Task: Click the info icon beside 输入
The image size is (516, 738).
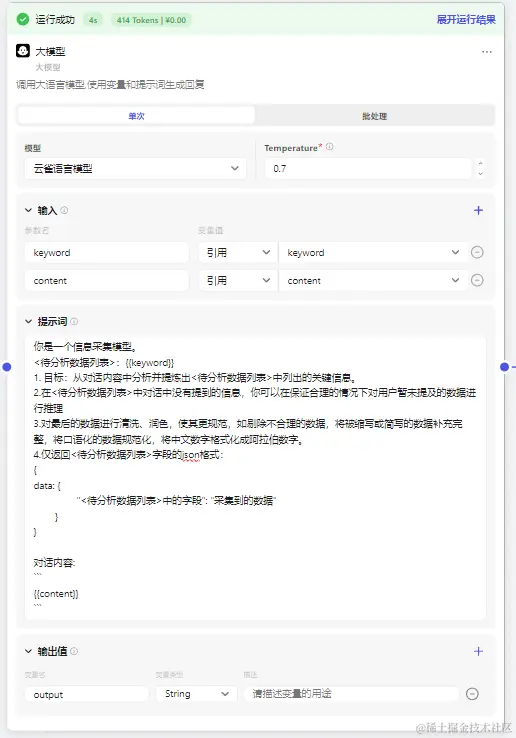Action: 64,210
